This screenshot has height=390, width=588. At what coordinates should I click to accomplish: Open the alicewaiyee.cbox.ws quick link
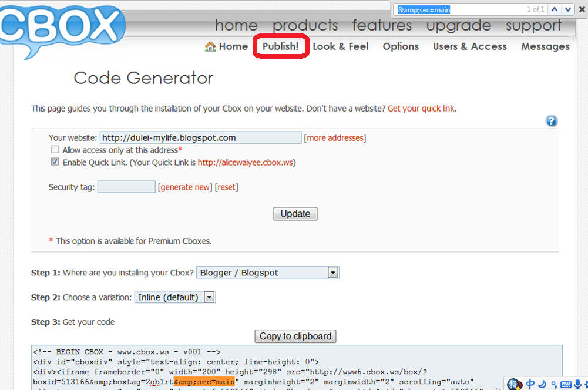point(246,163)
